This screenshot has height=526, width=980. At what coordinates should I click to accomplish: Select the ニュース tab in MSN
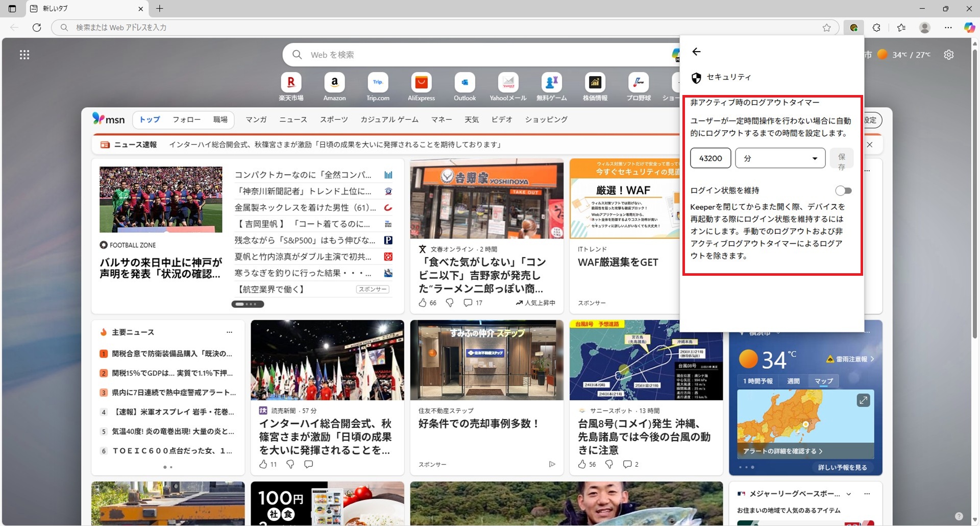coord(293,119)
